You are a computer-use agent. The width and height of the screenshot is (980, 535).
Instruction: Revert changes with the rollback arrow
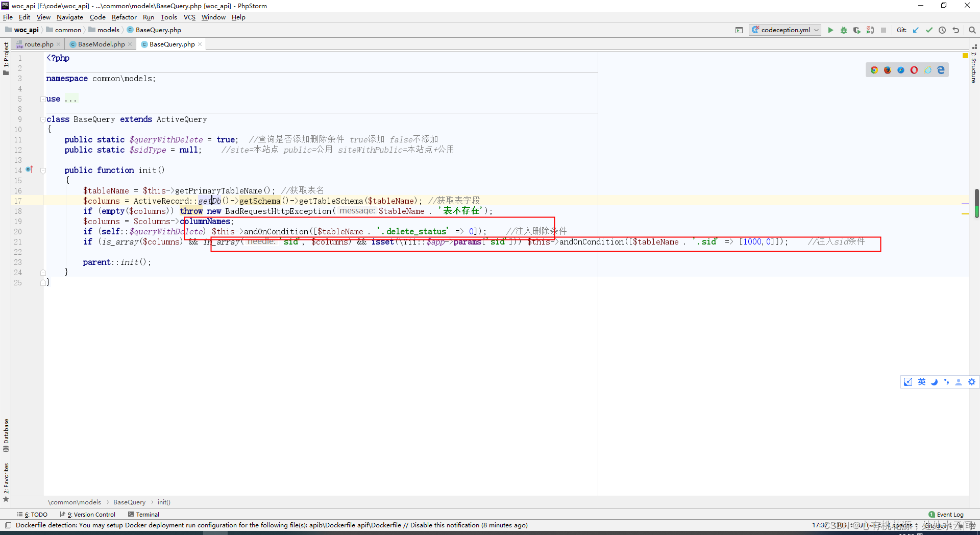pos(955,30)
